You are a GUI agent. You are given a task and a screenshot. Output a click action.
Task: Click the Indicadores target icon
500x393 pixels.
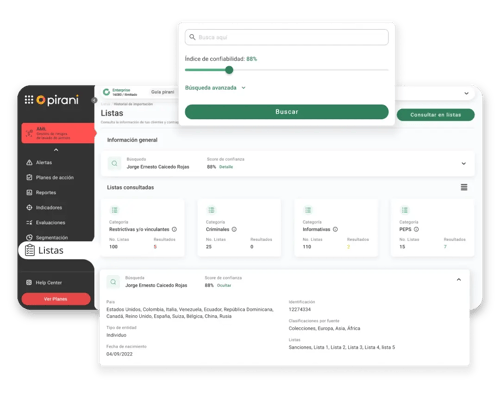coord(29,207)
